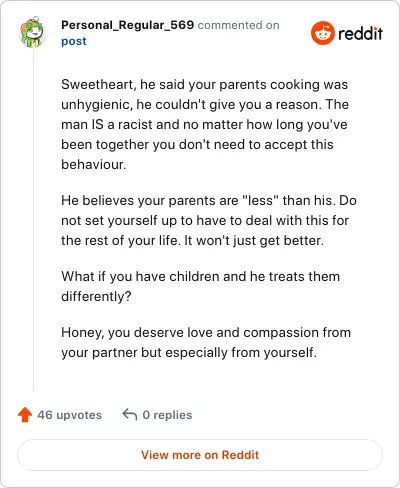Image resolution: width=400 pixels, height=488 pixels.
Task: Click the "What if you have children" paragraph
Action: click(201, 286)
